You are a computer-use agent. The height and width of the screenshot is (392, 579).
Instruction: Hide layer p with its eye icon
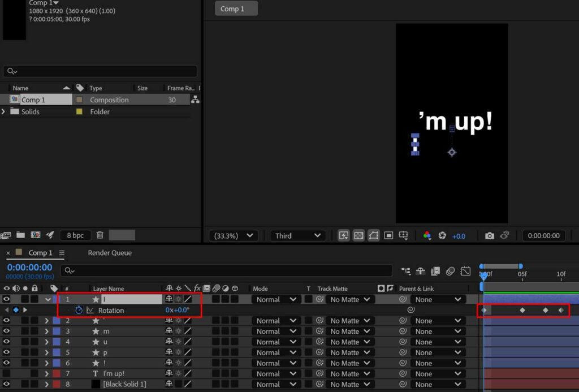coord(6,352)
